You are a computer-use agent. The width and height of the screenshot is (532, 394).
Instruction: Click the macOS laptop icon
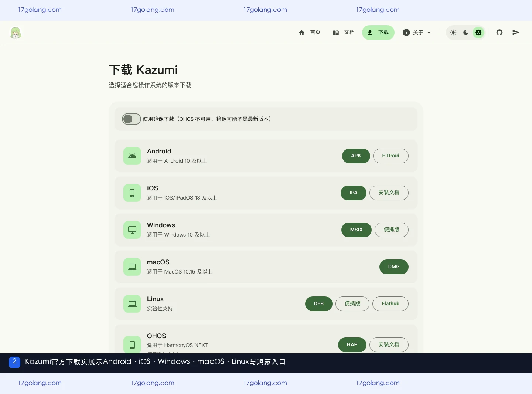click(132, 267)
